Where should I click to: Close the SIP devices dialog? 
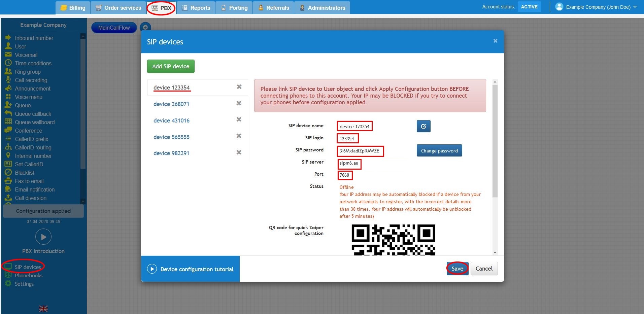coord(495,41)
